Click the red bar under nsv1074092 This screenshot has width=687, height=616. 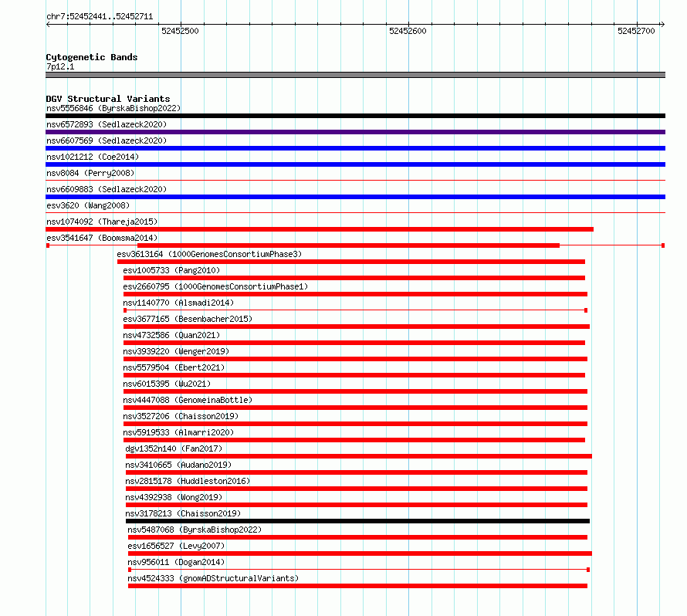click(320, 229)
